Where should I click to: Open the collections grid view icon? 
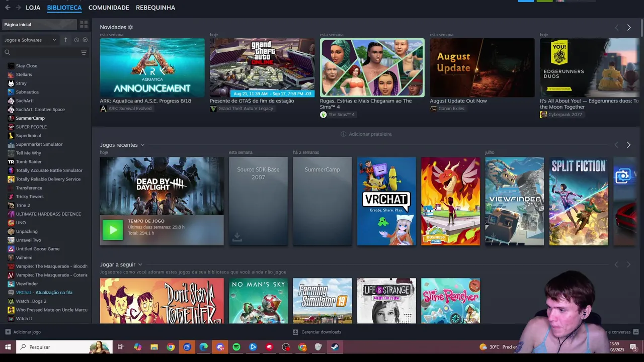coord(84,24)
